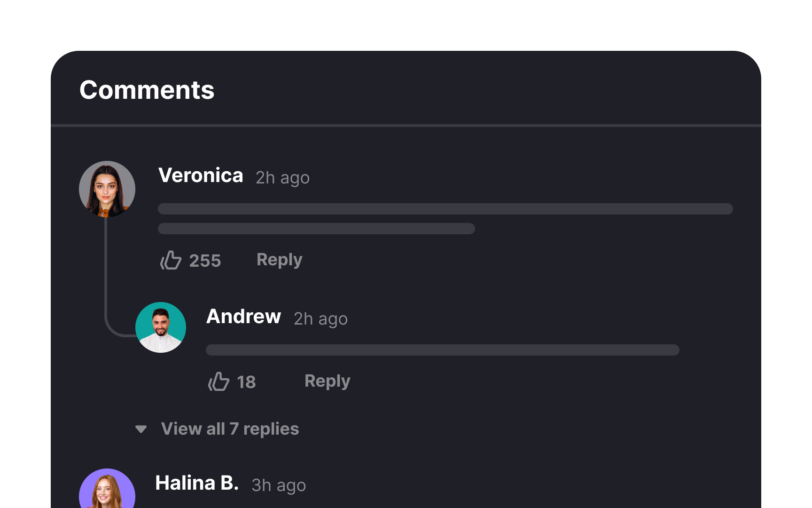This screenshot has height=508, width=812.
Task: Click Veronica's 2h ago timestamp
Action: pyautogui.click(x=282, y=178)
